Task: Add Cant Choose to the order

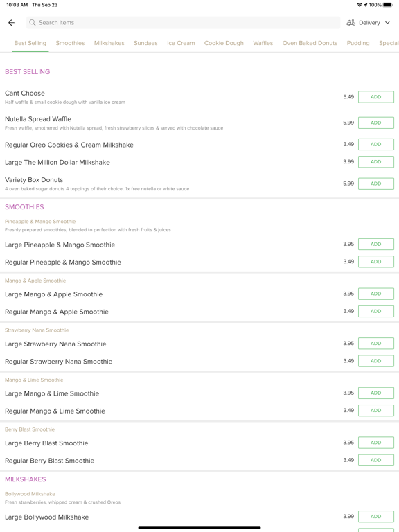Action: pyautogui.click(x=376, y=97)
